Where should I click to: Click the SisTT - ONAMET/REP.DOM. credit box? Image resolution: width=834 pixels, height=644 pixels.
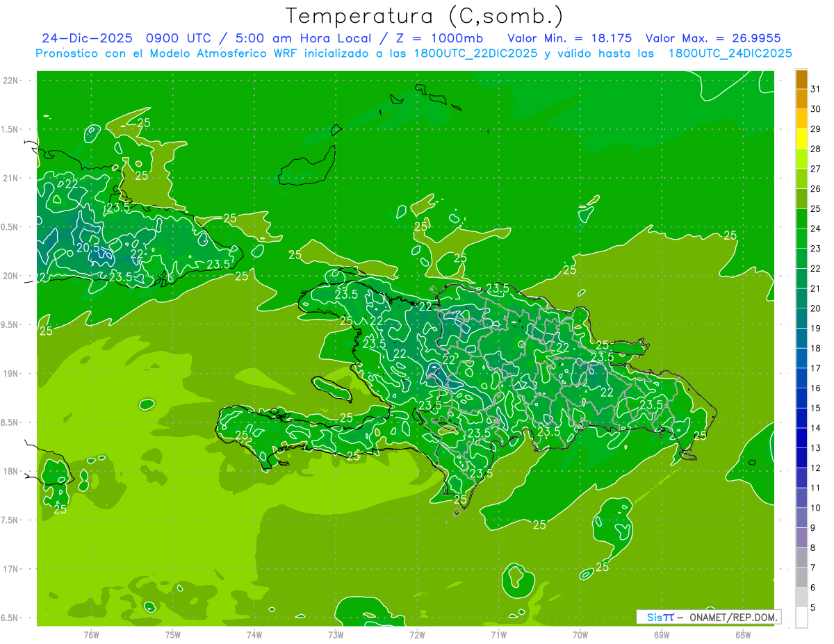708,617
